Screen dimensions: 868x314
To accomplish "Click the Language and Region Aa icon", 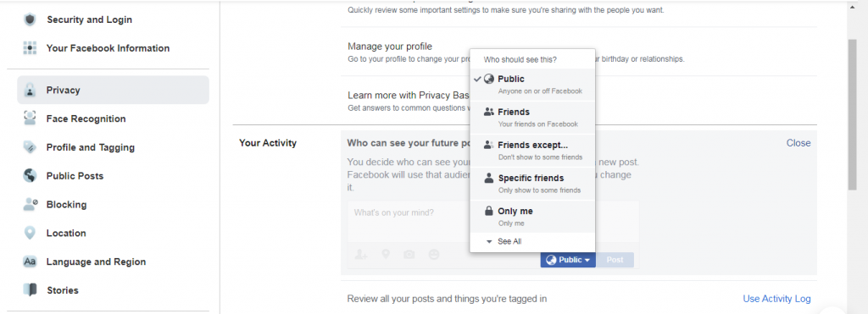I will (x=30, y=262).
